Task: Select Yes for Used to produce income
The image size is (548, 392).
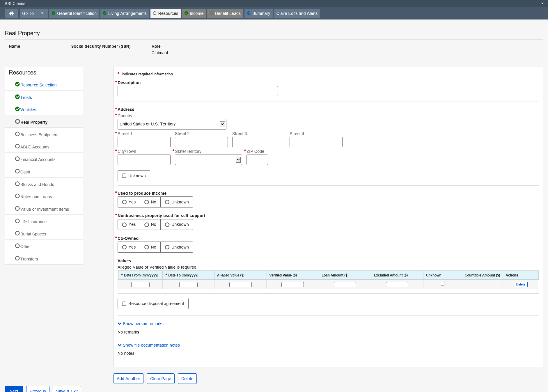Action: [124, 202]
